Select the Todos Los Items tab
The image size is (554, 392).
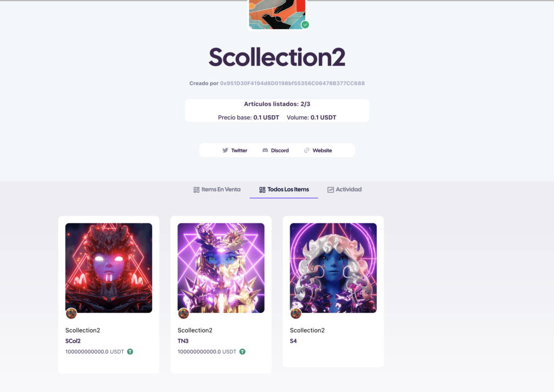click(x=284, y=190)
